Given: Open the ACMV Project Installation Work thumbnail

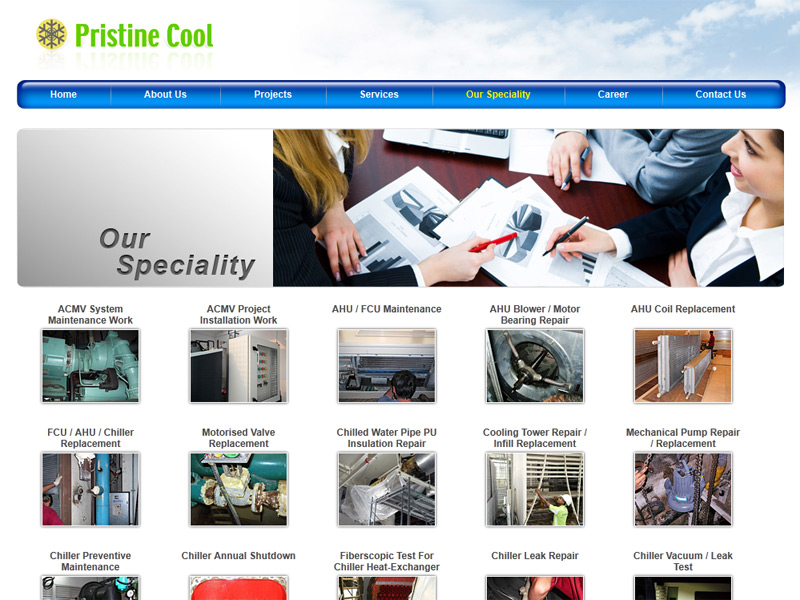Looking at the screenshot, I should 238,366.
